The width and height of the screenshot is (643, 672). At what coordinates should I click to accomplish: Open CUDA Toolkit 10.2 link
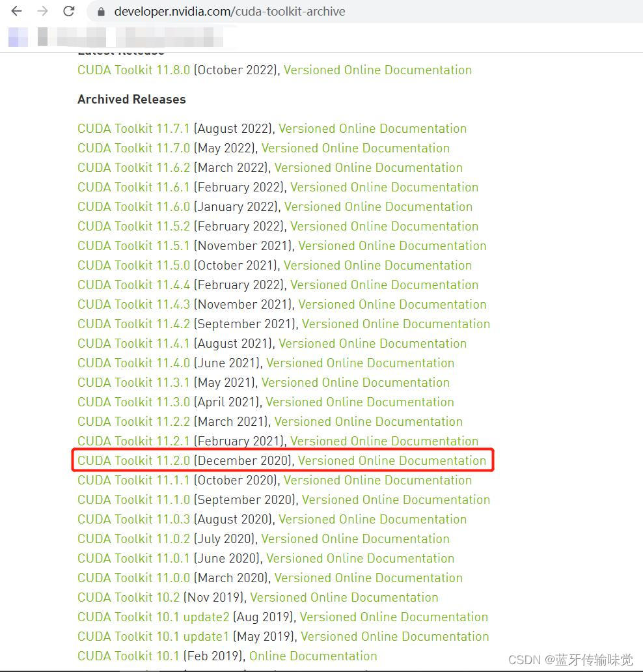(x=128, y=597)
